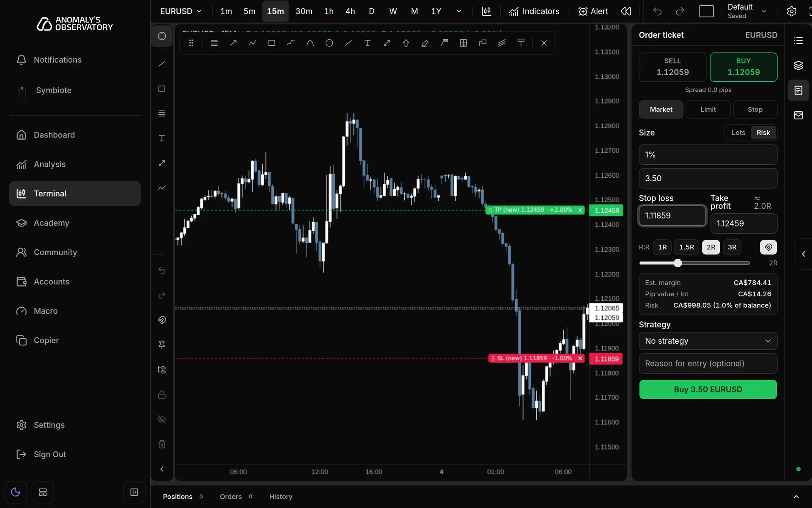Screen dimensions: 812x508
Task: Click the drag handle of drawing toolbar
Action: point(191,43)
